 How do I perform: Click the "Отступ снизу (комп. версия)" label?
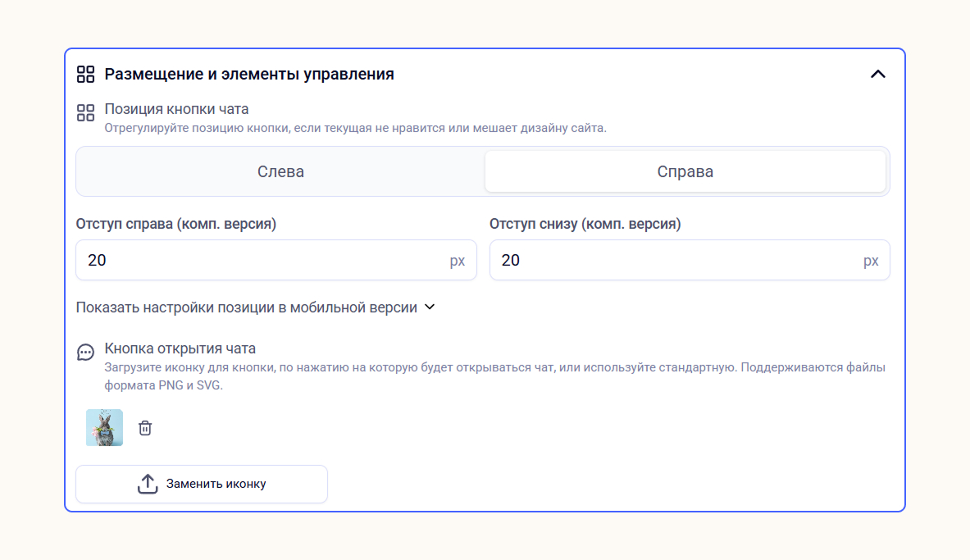point(585,224)
